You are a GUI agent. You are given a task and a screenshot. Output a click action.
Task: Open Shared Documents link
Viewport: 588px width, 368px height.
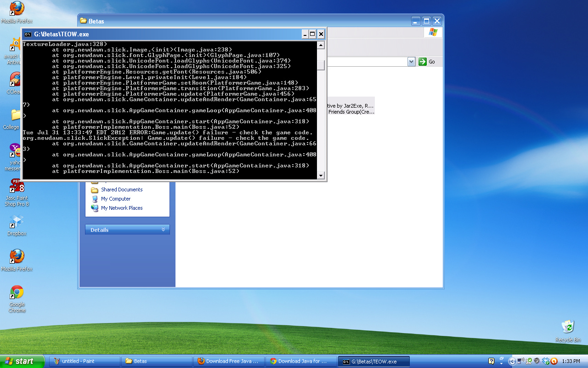coord(122,190)
